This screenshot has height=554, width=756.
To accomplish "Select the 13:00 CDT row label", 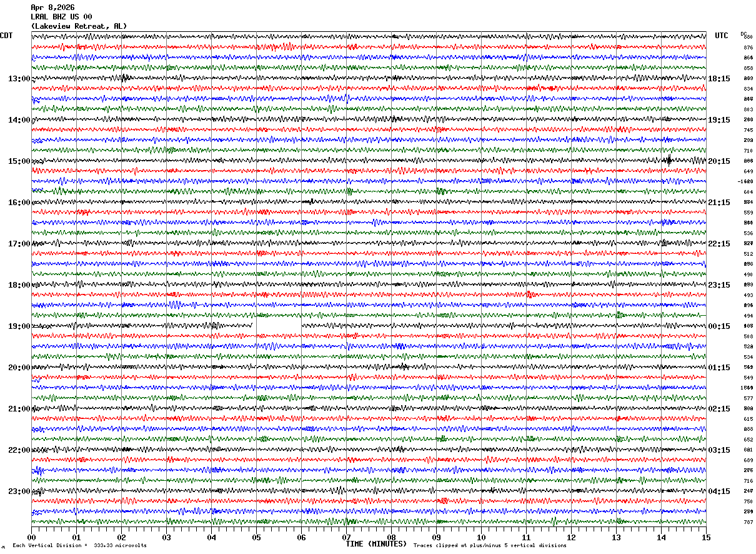I will pos(19,79).
